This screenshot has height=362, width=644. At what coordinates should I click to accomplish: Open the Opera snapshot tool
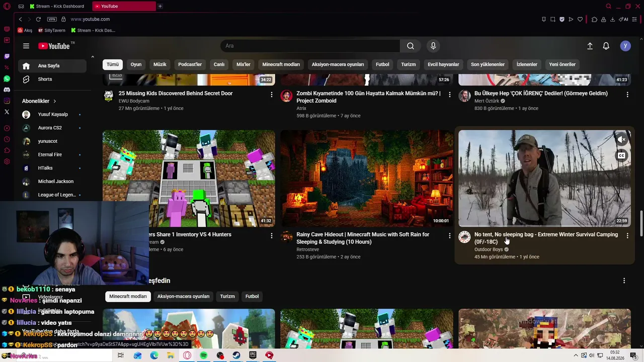(x=552, y=19)
